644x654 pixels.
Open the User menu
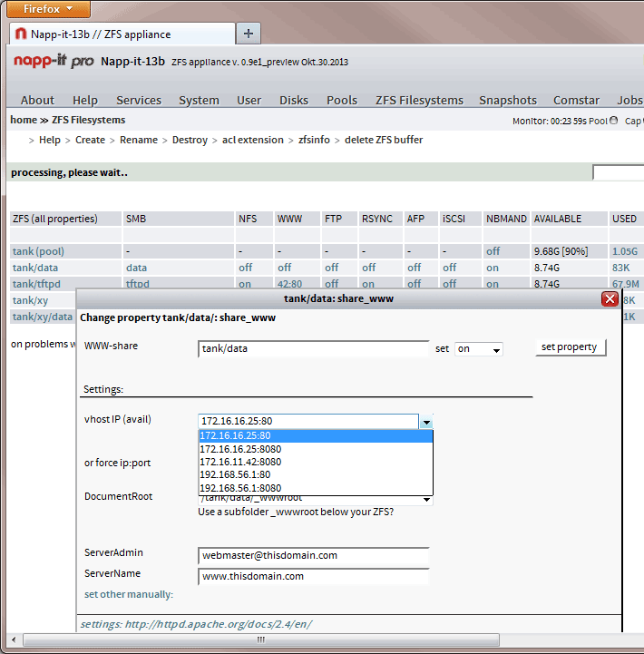(249, 100)
